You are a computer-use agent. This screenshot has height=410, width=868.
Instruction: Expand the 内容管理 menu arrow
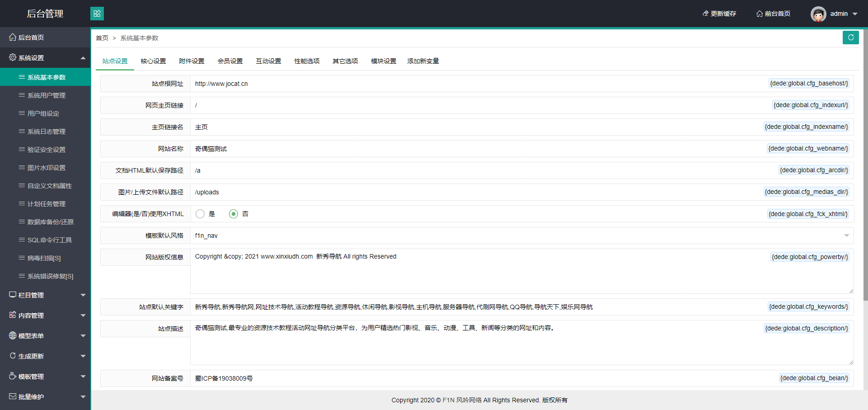tap(83, 316)
